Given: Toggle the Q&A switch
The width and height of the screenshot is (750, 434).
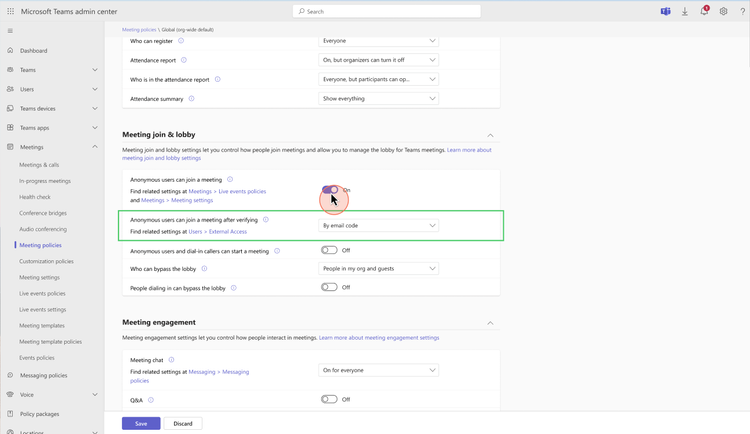Looking at the screenshot, I should pos(329,399).
